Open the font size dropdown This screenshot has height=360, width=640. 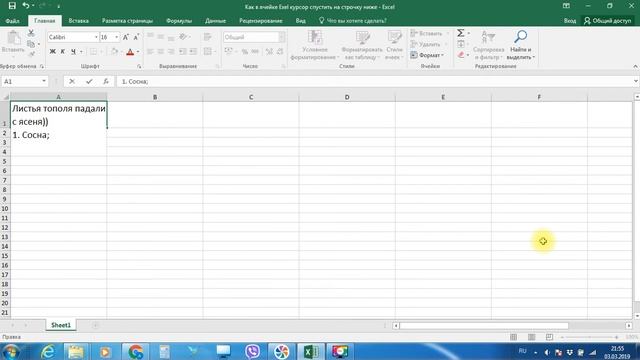pyautogui.click(x=116, y=37)
